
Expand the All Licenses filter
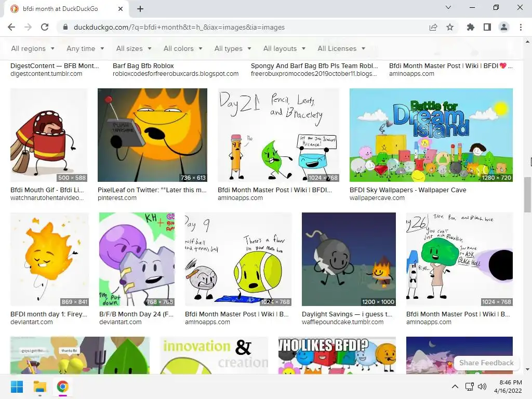[341, 48]
